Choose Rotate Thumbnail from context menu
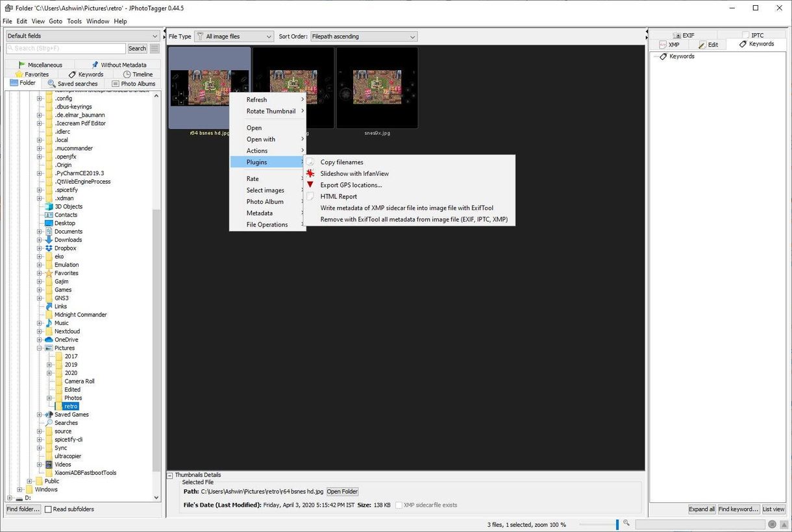The image size is (792, 532). pyautogui.click(x=267, y=112)
